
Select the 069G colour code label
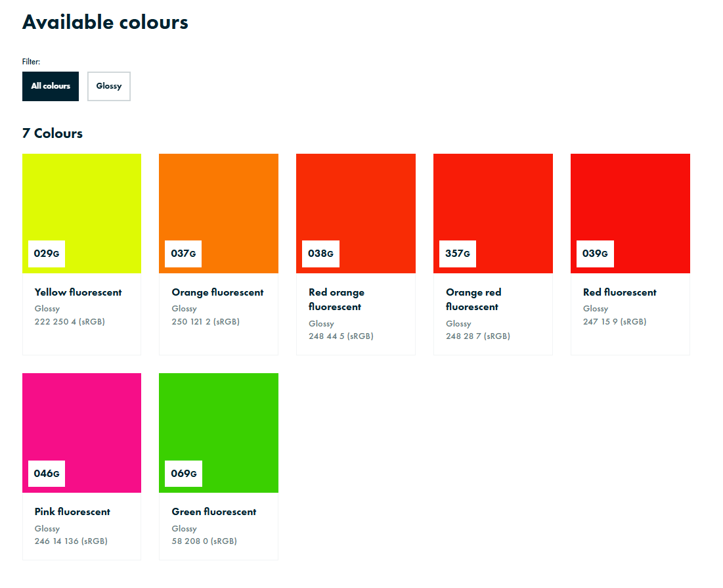click(184, 474)
